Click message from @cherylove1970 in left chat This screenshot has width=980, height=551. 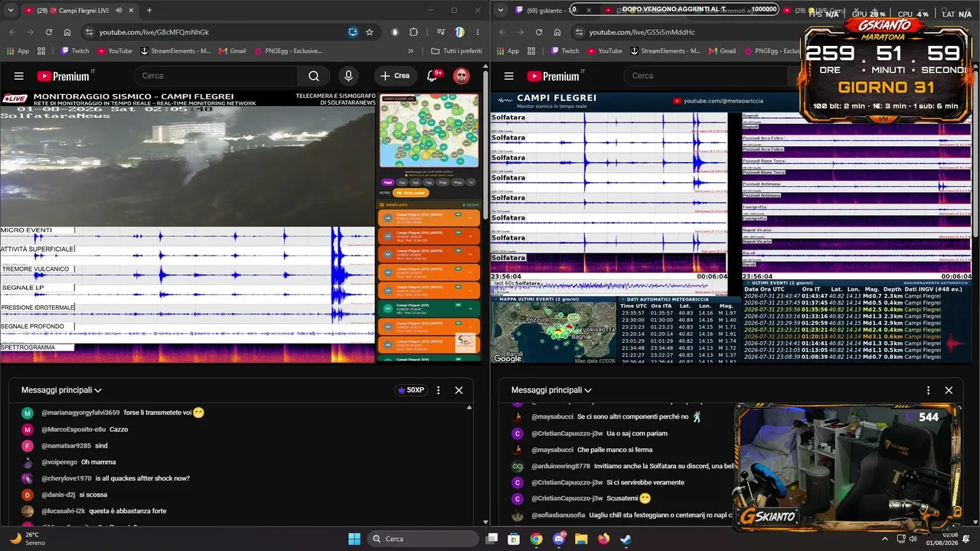pos(142,478)
